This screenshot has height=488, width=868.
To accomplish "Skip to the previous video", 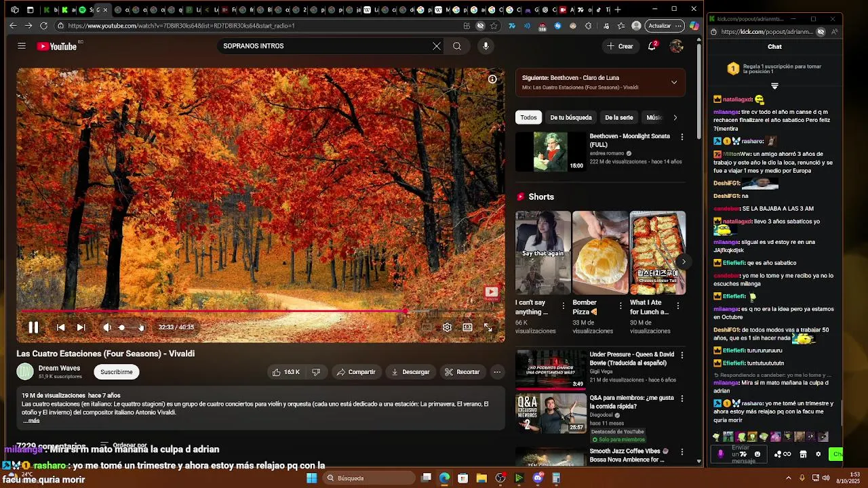I will (60, 327).
